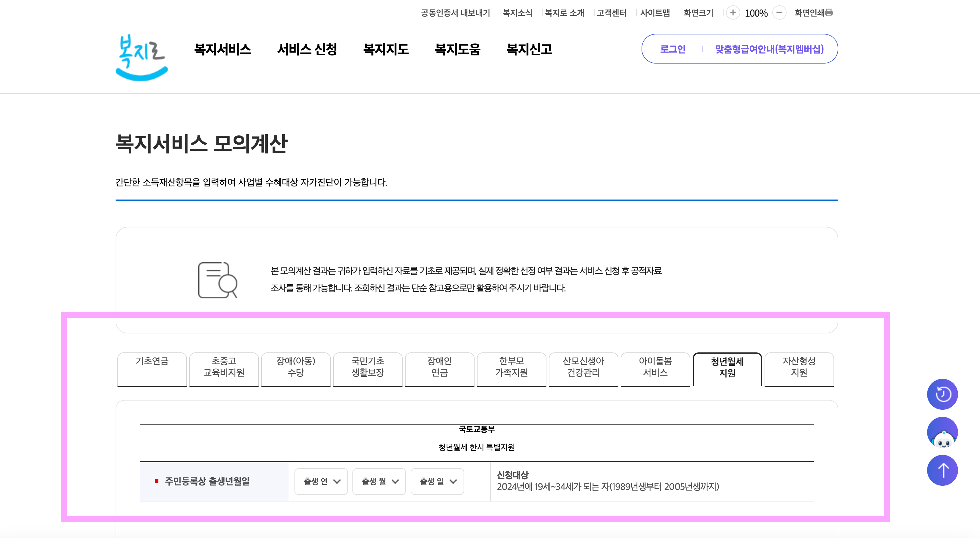This screenshot has height=538, width=980.
Task: Select the 자산형성 지원 tab
Action: [799, 369]
